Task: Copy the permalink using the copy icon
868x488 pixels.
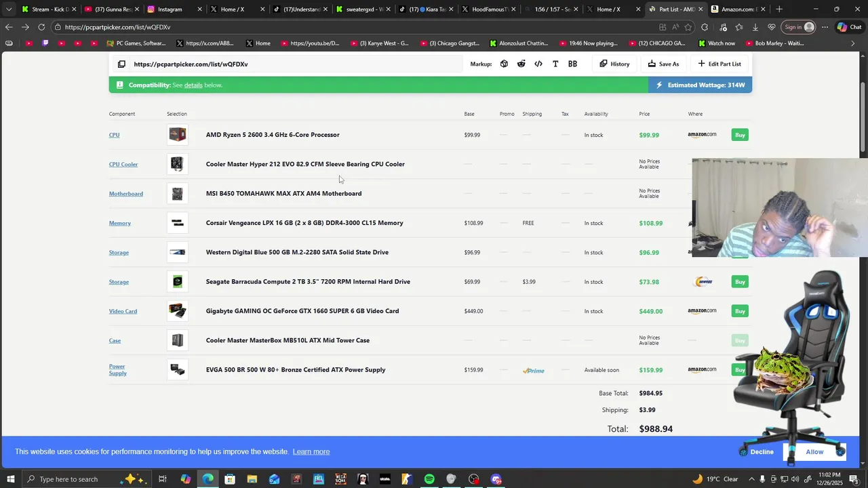Action: click(121, 64)
